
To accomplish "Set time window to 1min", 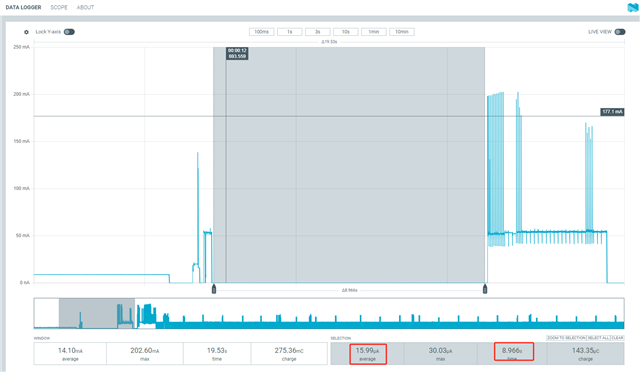I will click(374, 32).
